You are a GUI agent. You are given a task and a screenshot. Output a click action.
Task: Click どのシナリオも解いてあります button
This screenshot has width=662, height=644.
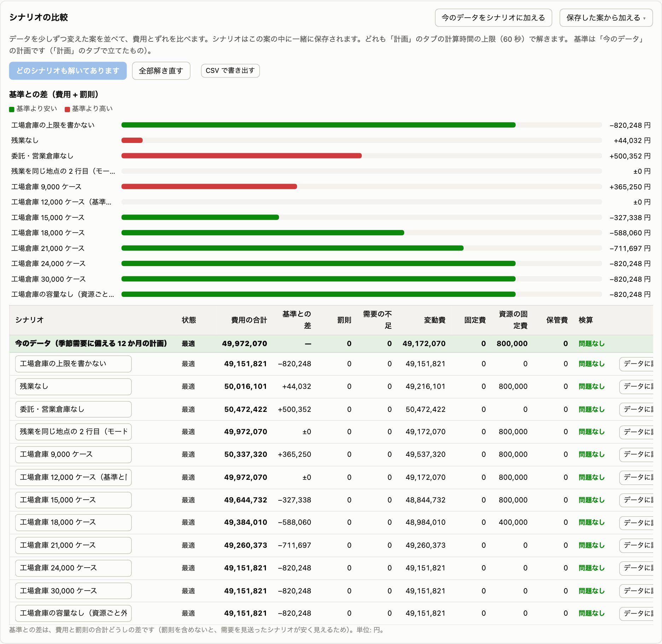coord(68,71)
